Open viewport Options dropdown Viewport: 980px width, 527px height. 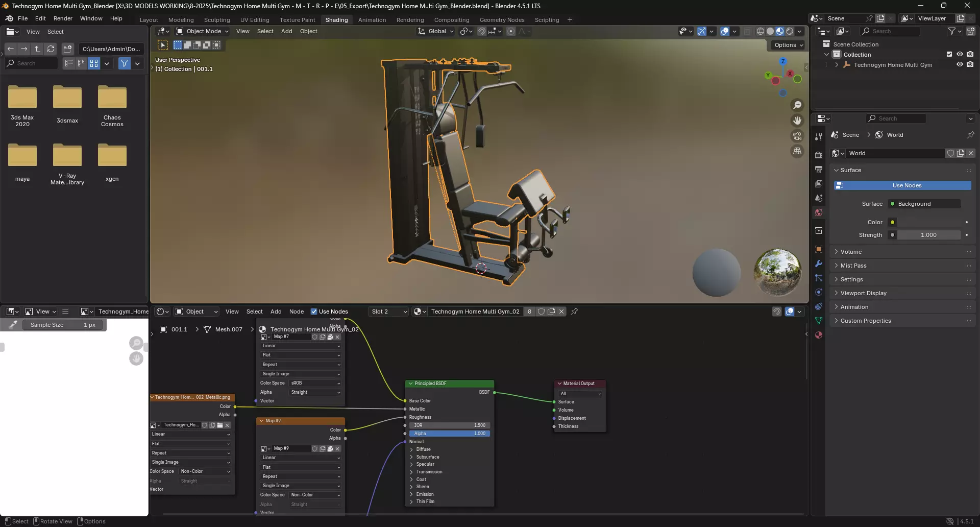(x=789, y=45)
